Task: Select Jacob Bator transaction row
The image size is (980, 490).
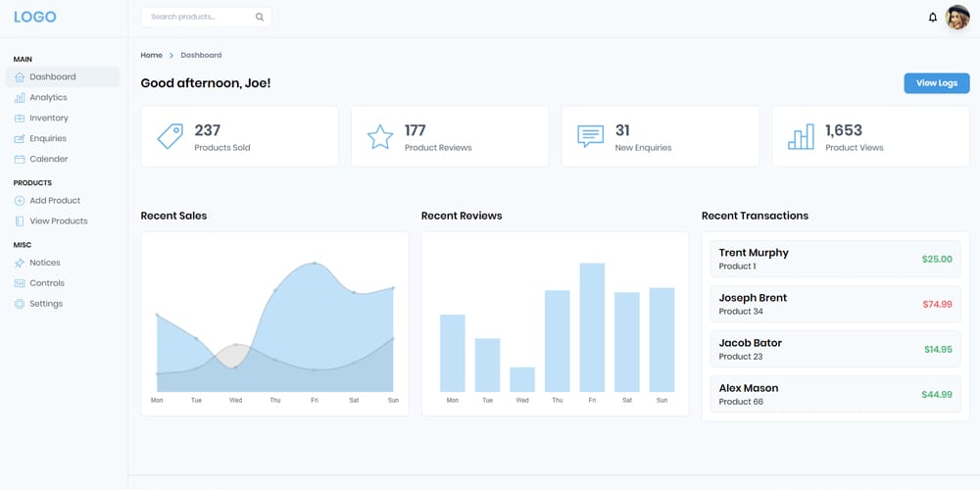Action: coord(835,349)
